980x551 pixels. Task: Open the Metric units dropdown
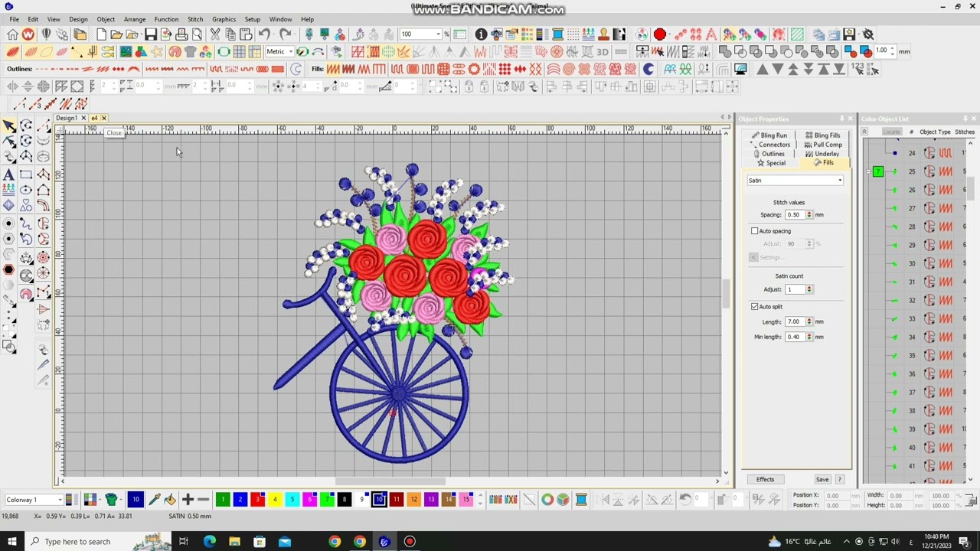point(291,51)
